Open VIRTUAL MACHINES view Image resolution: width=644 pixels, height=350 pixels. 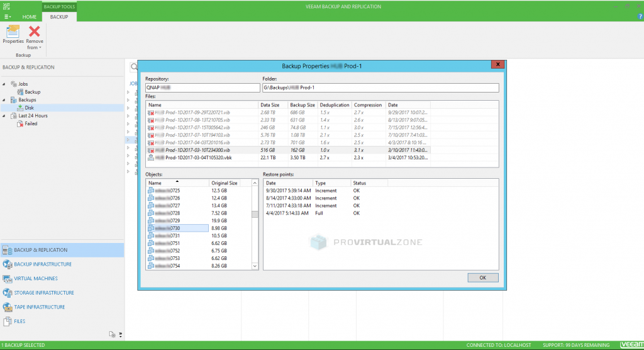(x=36, y=278)
